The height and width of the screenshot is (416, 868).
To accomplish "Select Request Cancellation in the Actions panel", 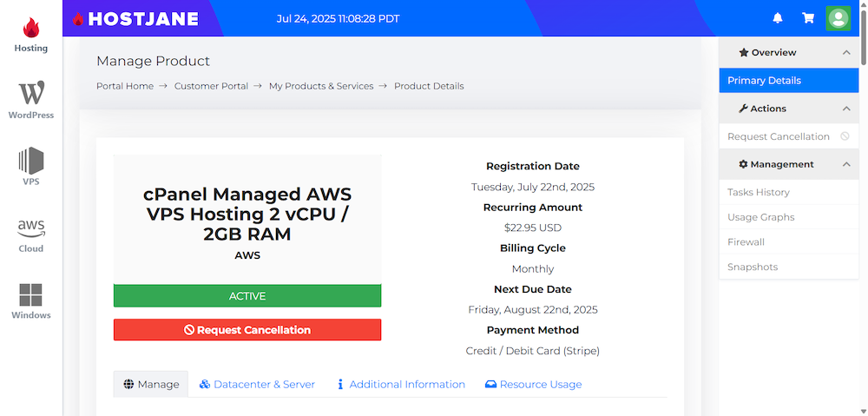I will click(789, 136).
